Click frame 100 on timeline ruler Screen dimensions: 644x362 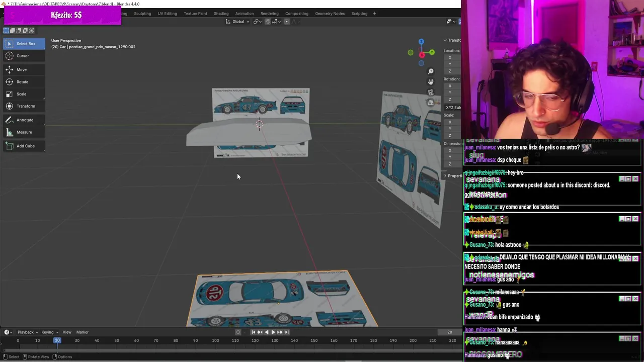215,340
